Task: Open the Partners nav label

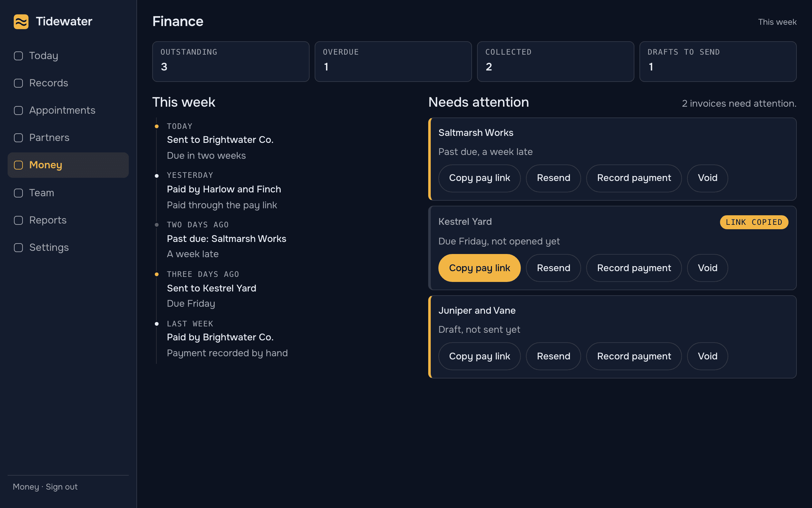Action: (49, 138)
